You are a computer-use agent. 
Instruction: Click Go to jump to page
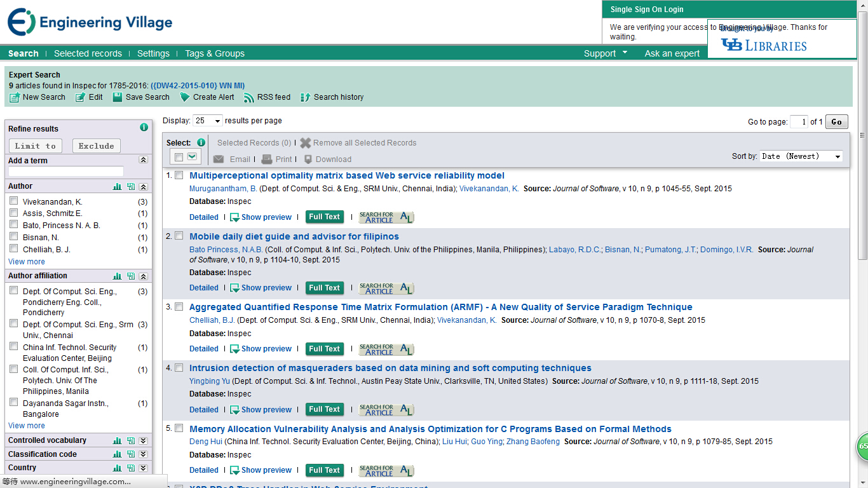point(836,121)
